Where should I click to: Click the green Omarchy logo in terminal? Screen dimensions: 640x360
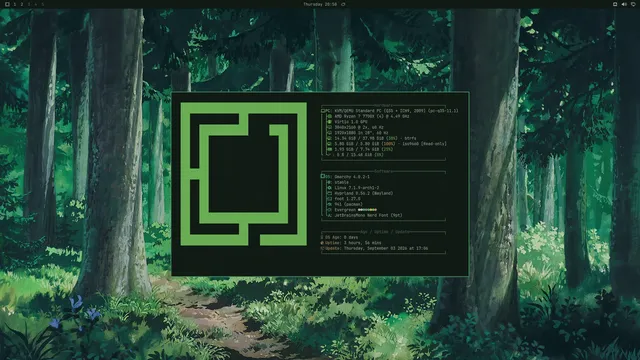[x=243, y=174]
